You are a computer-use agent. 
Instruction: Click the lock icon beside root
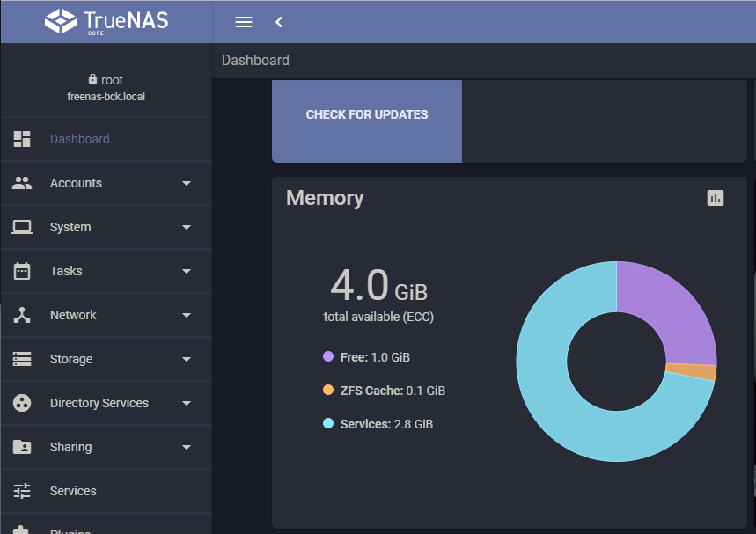coord(92,79)
